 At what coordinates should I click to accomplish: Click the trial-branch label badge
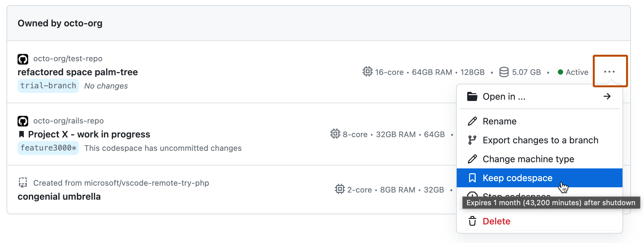pyautogui.click(x=48, y=86)
